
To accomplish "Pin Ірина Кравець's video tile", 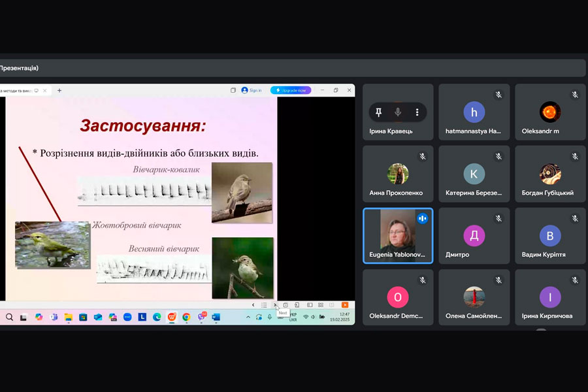I will [378, 112].
